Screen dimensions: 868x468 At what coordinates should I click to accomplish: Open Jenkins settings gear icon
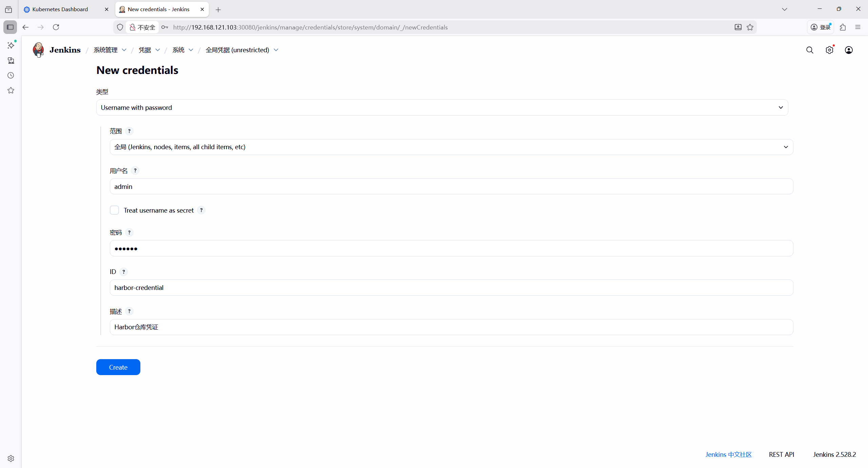point(829,50)
